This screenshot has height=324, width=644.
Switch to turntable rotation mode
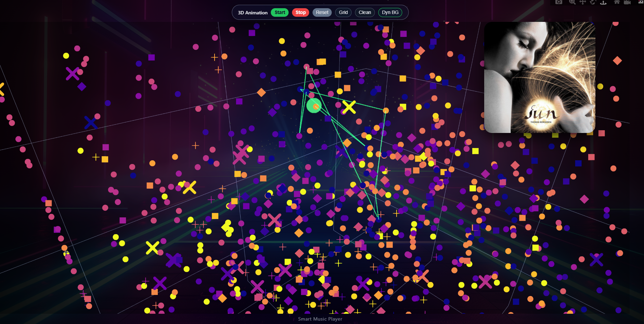pyautogui.click(x=603, y=2)
